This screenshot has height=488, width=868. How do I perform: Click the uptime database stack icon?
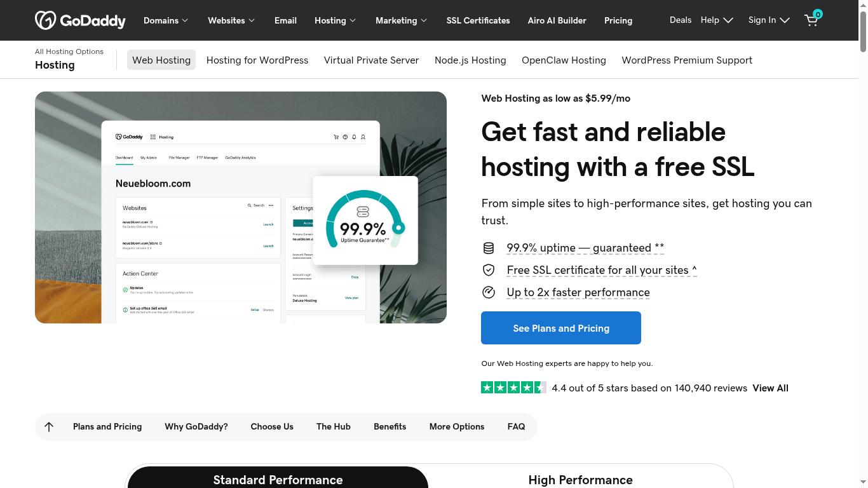488,248
